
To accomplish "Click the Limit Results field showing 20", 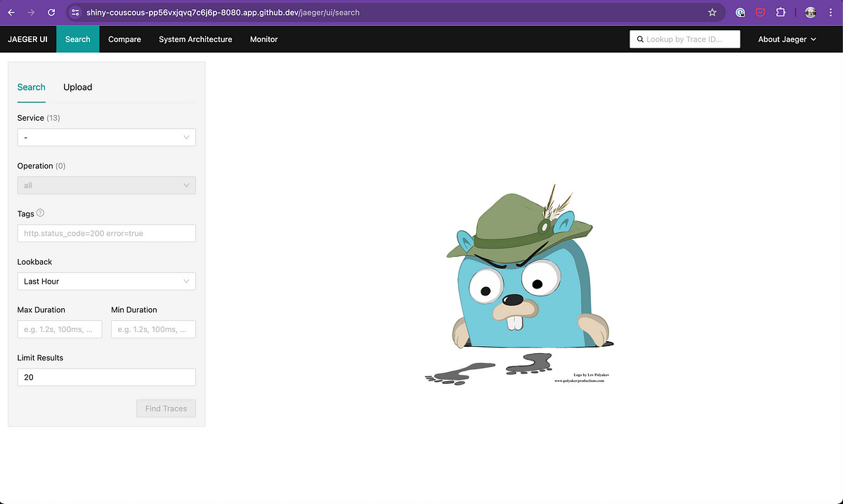I will pyautogui.click(x=106, y=377).
